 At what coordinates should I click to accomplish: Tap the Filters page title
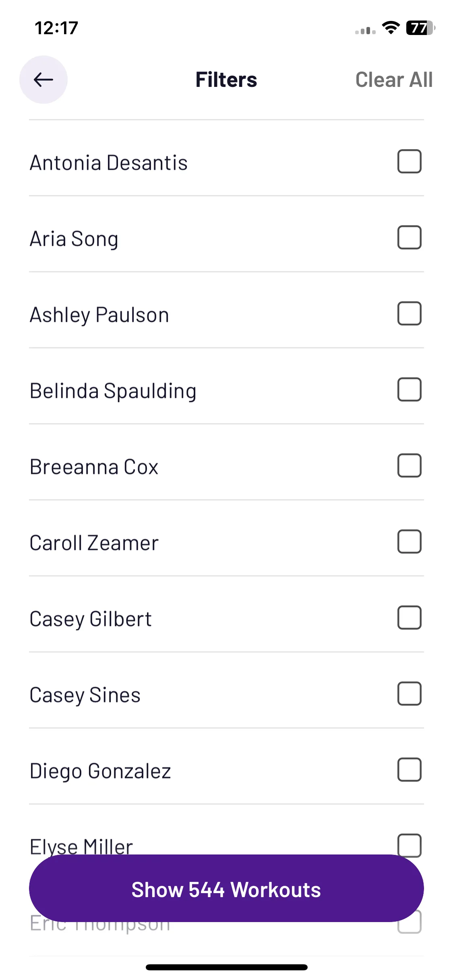point(226,80)
